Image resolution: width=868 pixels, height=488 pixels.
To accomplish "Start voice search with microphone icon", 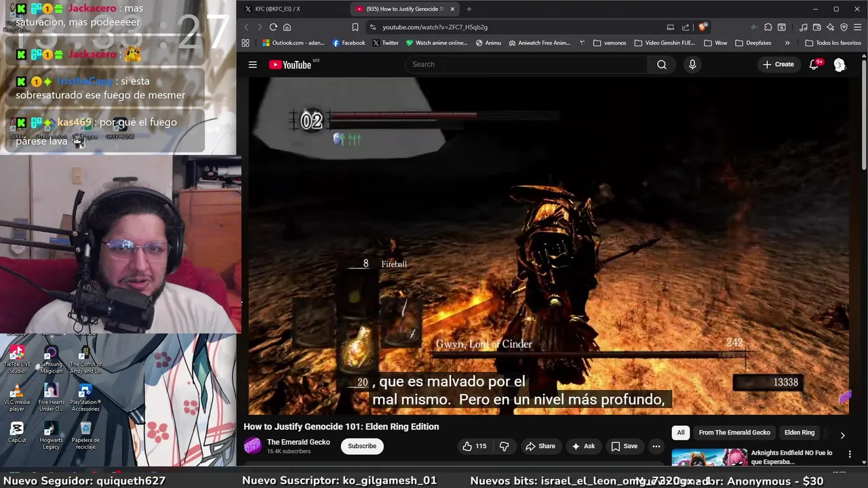I will coord(692,64).
